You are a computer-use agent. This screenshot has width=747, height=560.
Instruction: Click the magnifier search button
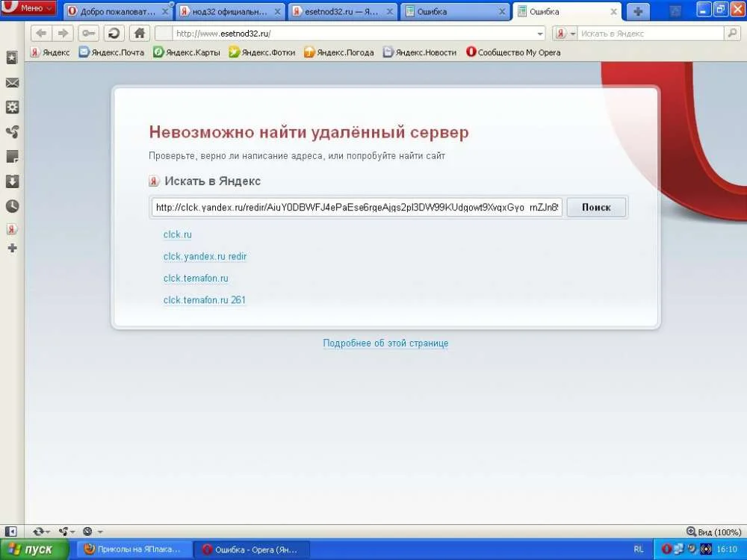coord(732,34)
